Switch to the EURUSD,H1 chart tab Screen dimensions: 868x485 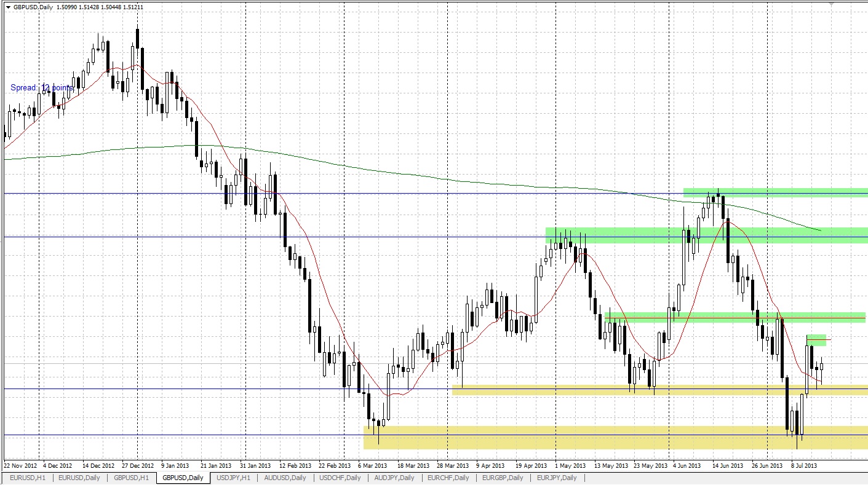click(26, 478)
